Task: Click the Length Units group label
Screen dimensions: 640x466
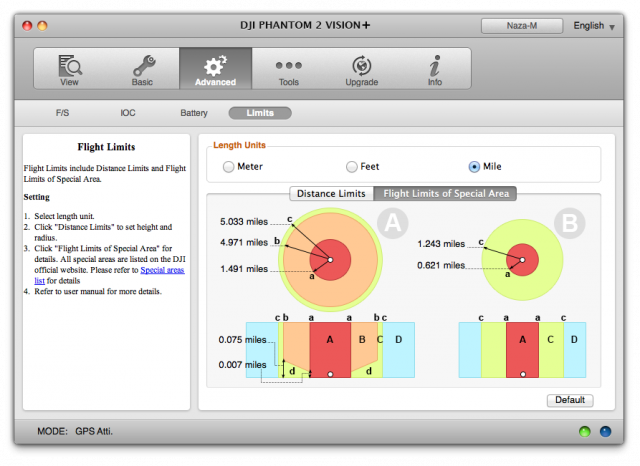Action: (x=240, y=145)
